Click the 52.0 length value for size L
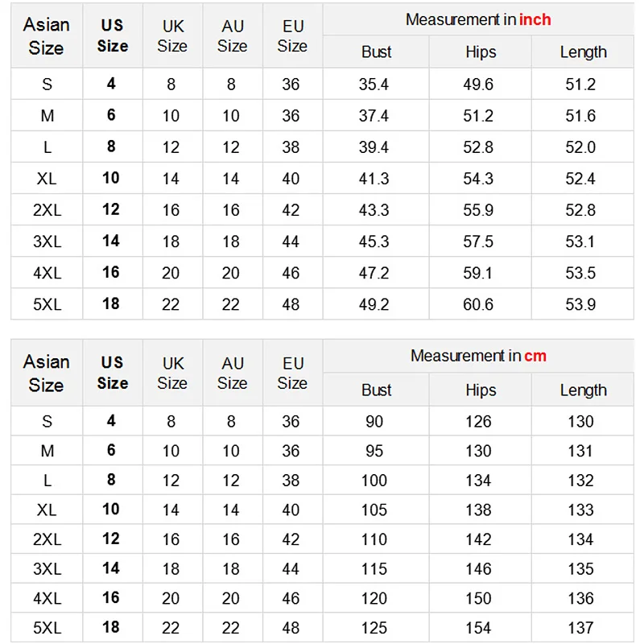 point(580,147)
